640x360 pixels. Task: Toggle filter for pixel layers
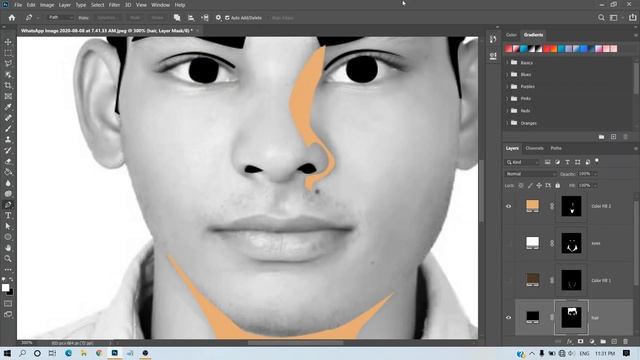pyautogui.click(x=547, y=162)
